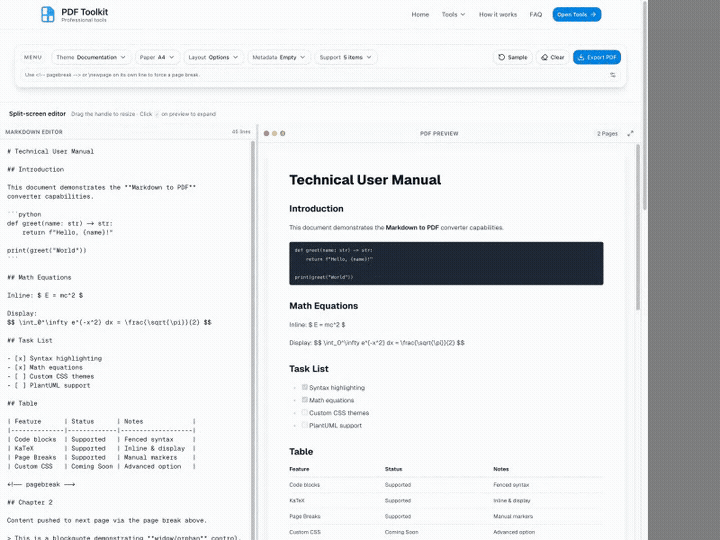Click the page break hint text
The image size is (720, 540).
click(112, 75)
